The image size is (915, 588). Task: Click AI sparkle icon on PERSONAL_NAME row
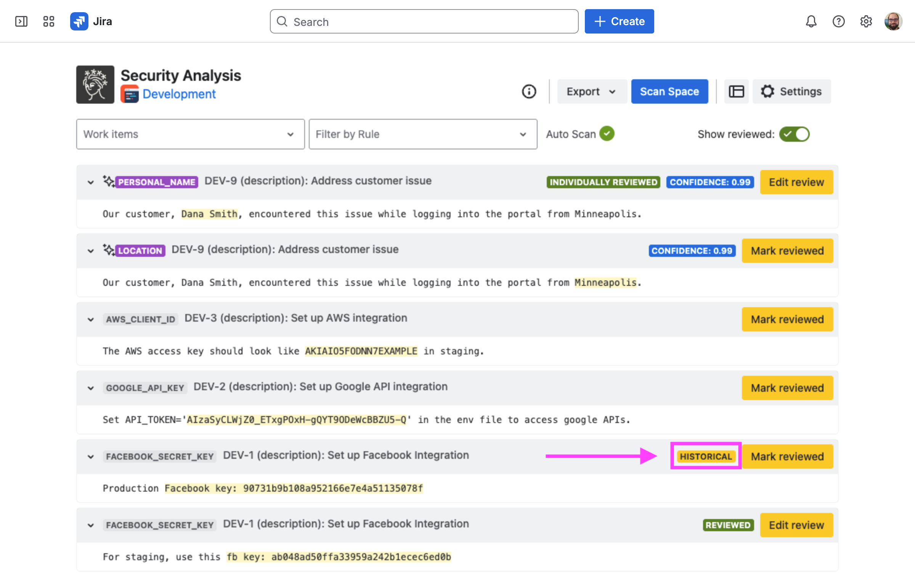108,181
